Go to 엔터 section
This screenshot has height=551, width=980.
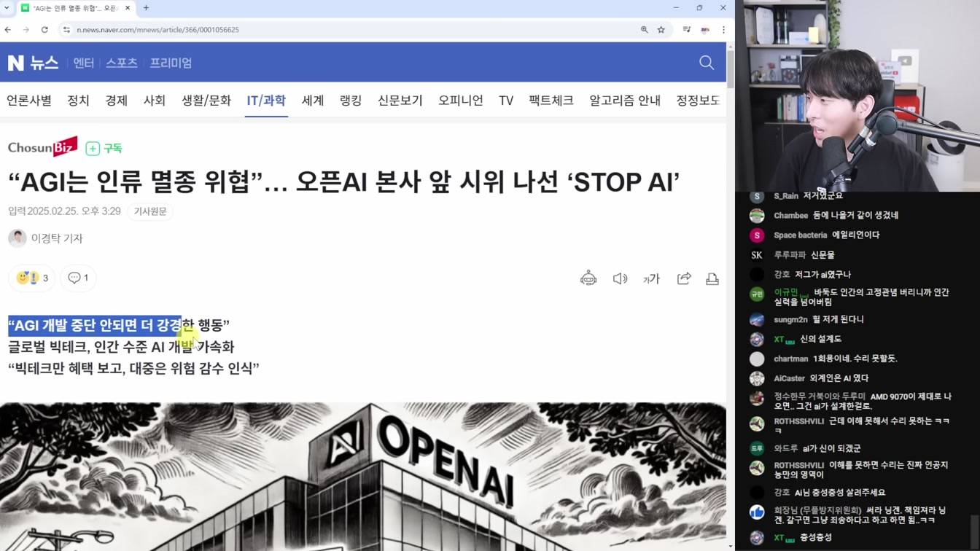pyautogui.click(x=84, y=63)
